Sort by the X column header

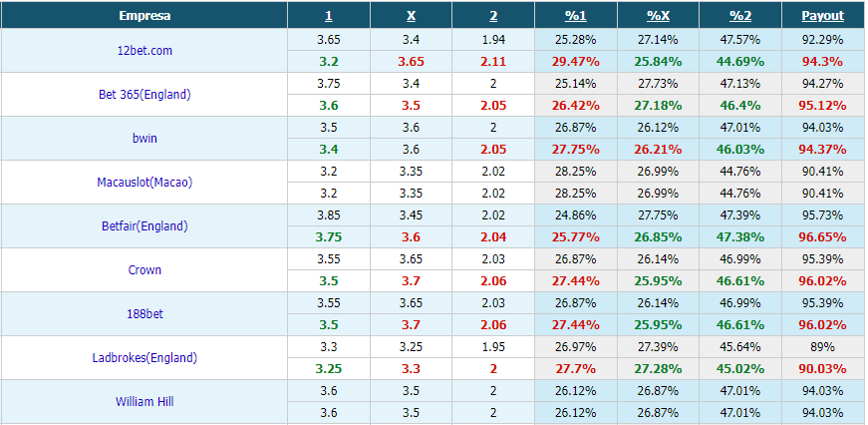coord(411,16)
